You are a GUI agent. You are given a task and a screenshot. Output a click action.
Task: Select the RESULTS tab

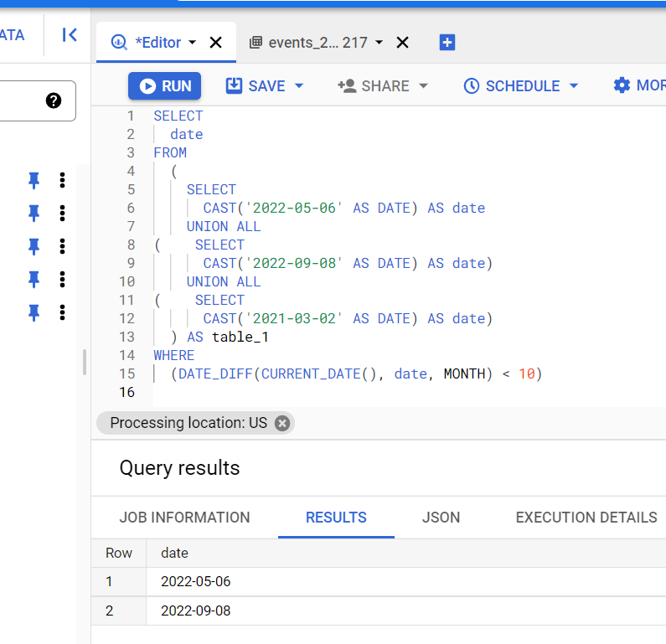tap(336, 518)
